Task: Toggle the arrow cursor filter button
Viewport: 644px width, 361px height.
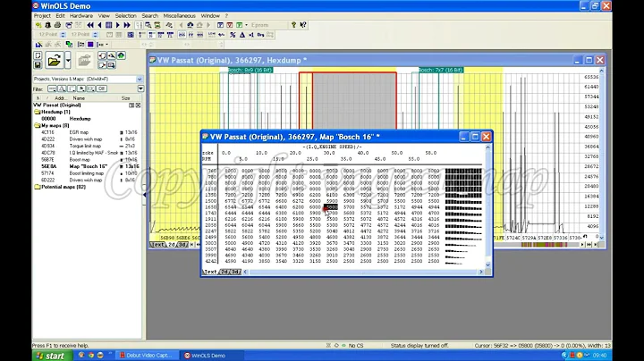Action: [x=81, y=88]
